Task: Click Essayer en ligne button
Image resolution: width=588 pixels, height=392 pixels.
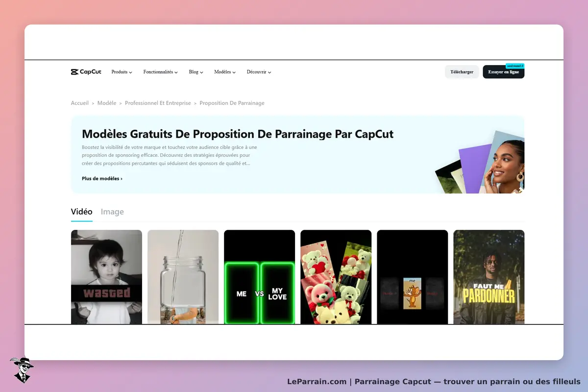Action: [503, 72]
